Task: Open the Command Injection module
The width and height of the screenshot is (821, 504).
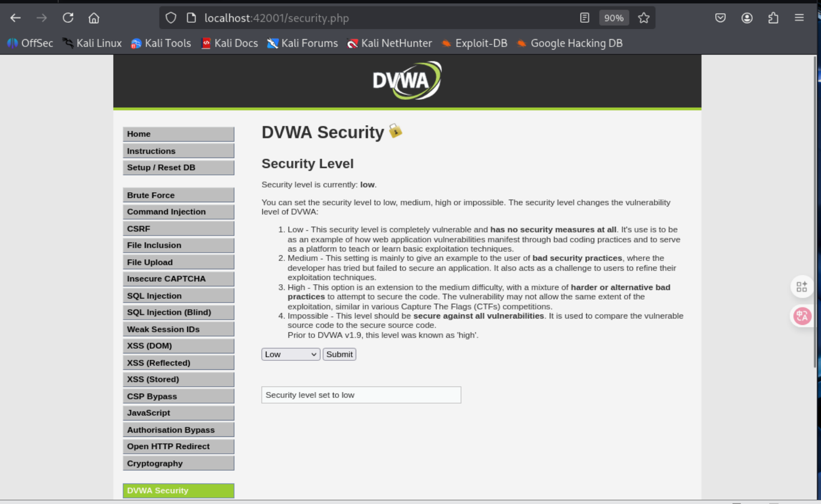Action: pyautogui.click(x=179, y=212)
